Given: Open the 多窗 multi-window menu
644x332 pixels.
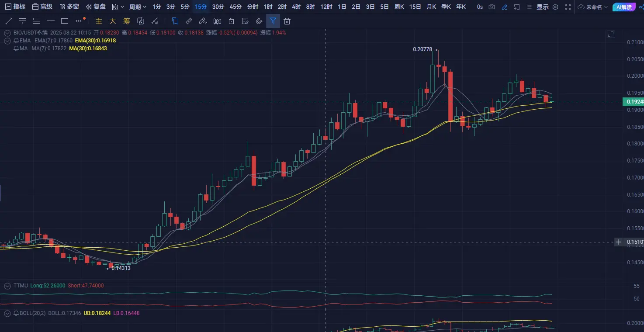Looking at the screenshot, I should tap(69, 7).
